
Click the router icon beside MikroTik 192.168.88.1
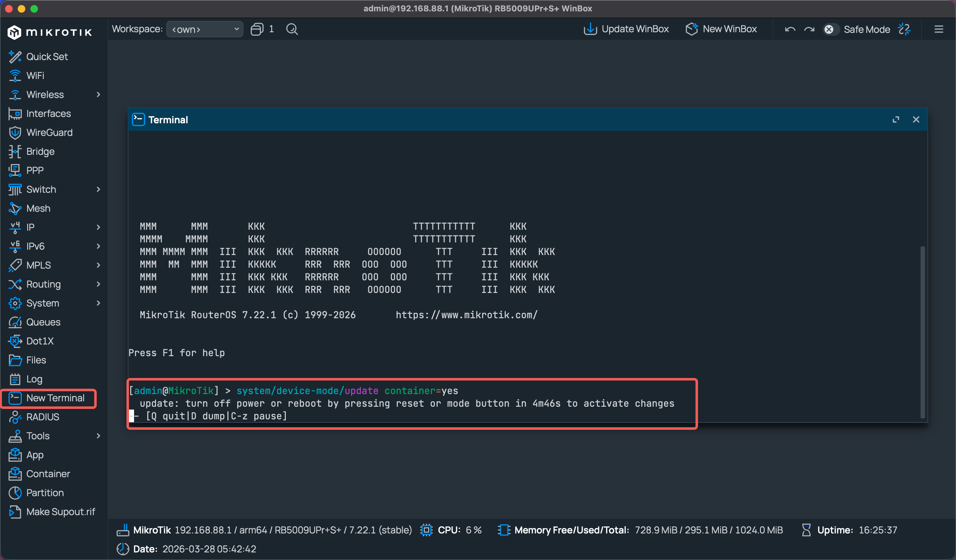(x=123, y=530)
